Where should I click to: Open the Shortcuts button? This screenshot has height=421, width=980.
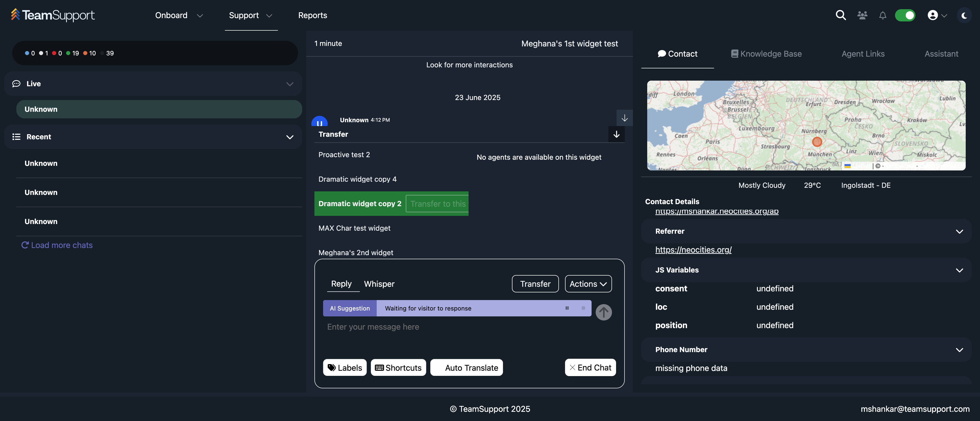pyautogui.click(x=398, y=368)
